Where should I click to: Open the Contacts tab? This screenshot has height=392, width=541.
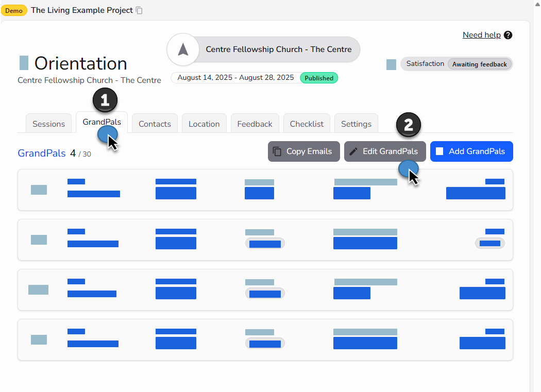click(x=155, y=124)
